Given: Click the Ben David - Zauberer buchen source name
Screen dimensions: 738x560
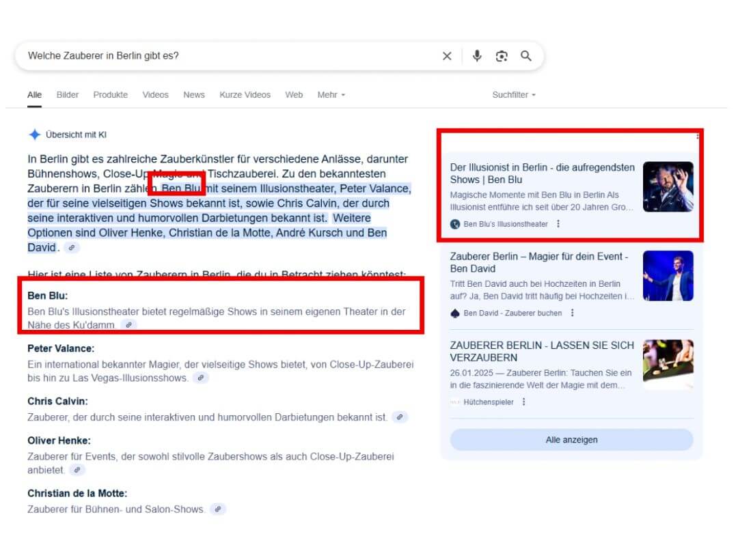Looking at the screenshot, I should tap(512, 313).
